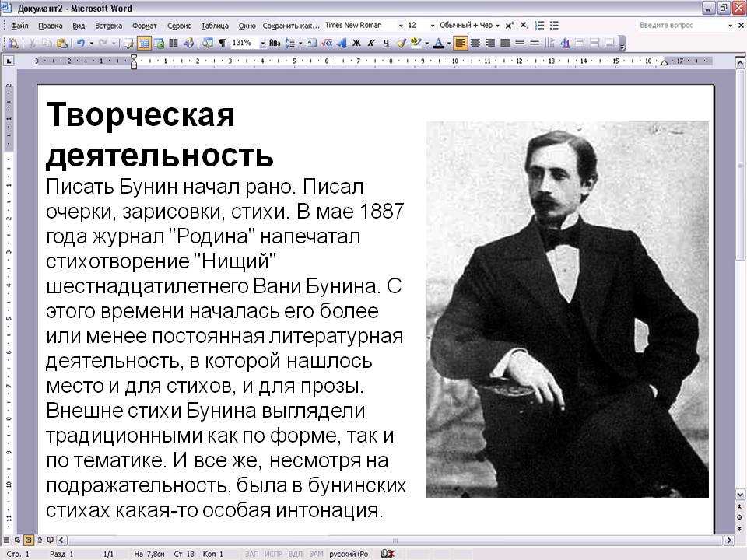Insert an Excel worksheet

(x=159, y=43)
